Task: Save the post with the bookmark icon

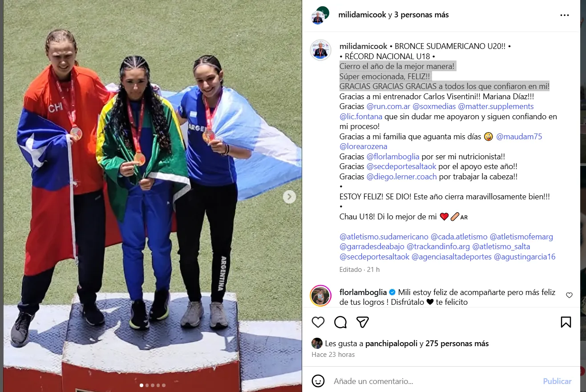Action: click(566, 322)
